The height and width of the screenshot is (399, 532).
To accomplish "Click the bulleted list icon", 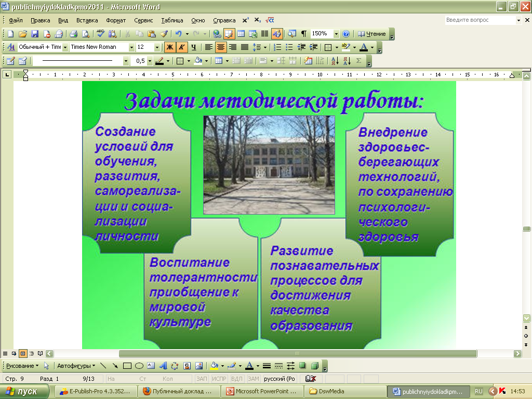I will [x=289, y=47].
